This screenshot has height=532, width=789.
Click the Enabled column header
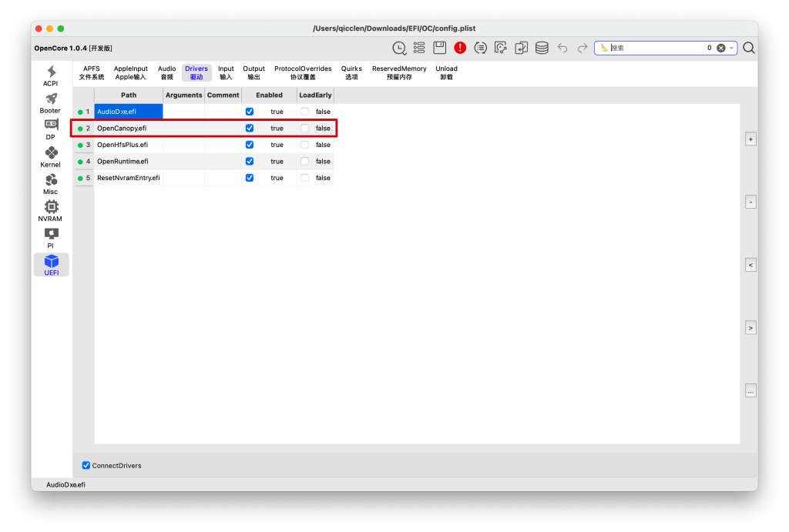click(x=269, y=95)
